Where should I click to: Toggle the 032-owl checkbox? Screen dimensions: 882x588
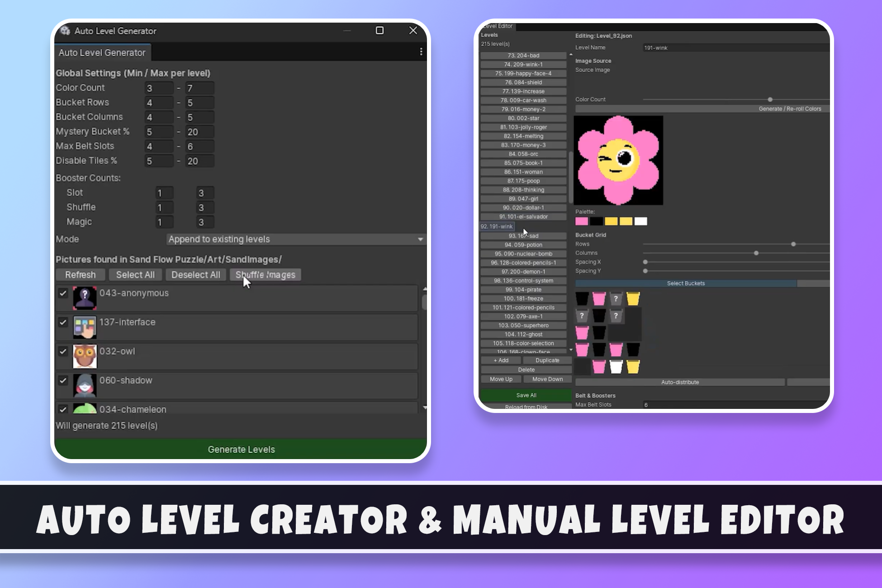63,351
